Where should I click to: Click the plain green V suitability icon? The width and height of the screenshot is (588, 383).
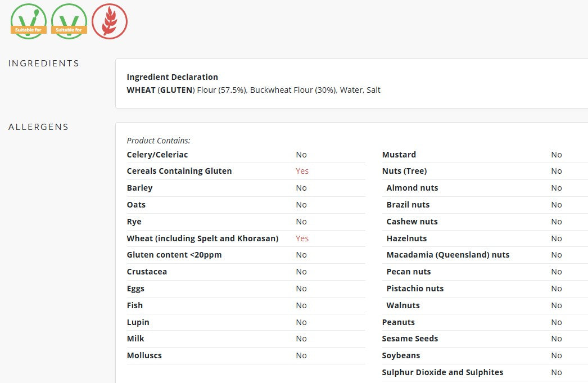pyautogui.click(x=69, y=21)
